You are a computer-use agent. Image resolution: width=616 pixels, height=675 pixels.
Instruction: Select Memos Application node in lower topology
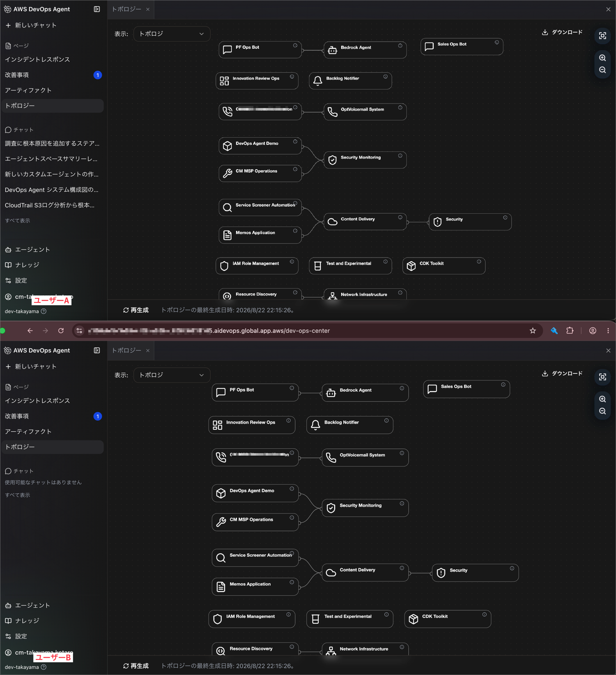pos(255,586)
